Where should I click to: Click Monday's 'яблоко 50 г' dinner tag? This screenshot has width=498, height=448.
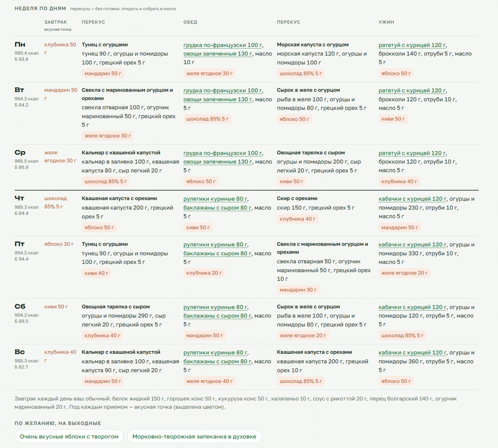[396, 73]
